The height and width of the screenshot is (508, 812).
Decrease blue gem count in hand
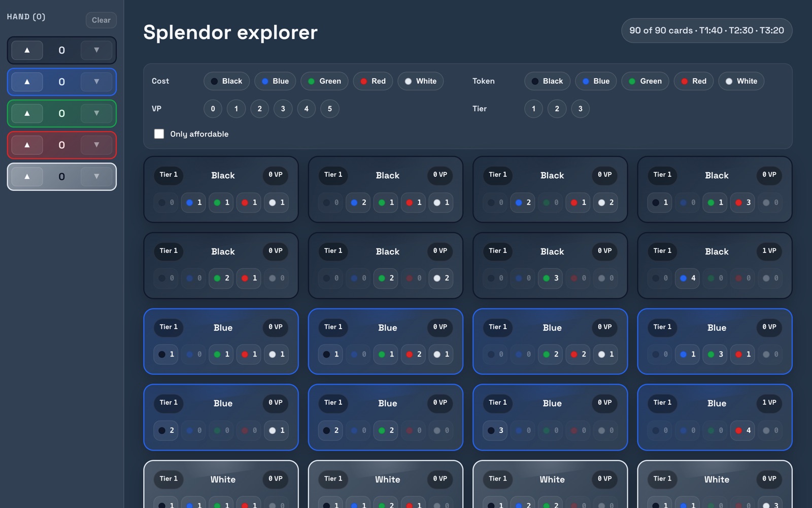point(96,82)
